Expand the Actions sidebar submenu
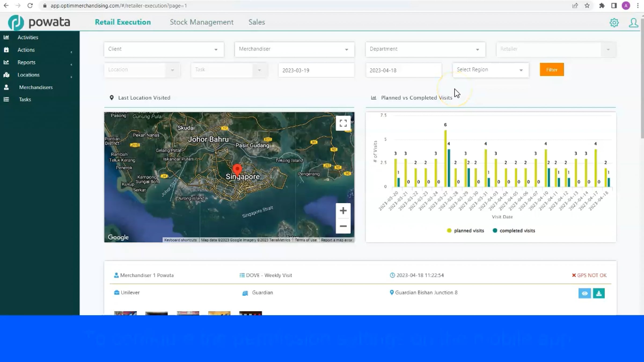The image size is (644, 362). [x=71, y=52]
